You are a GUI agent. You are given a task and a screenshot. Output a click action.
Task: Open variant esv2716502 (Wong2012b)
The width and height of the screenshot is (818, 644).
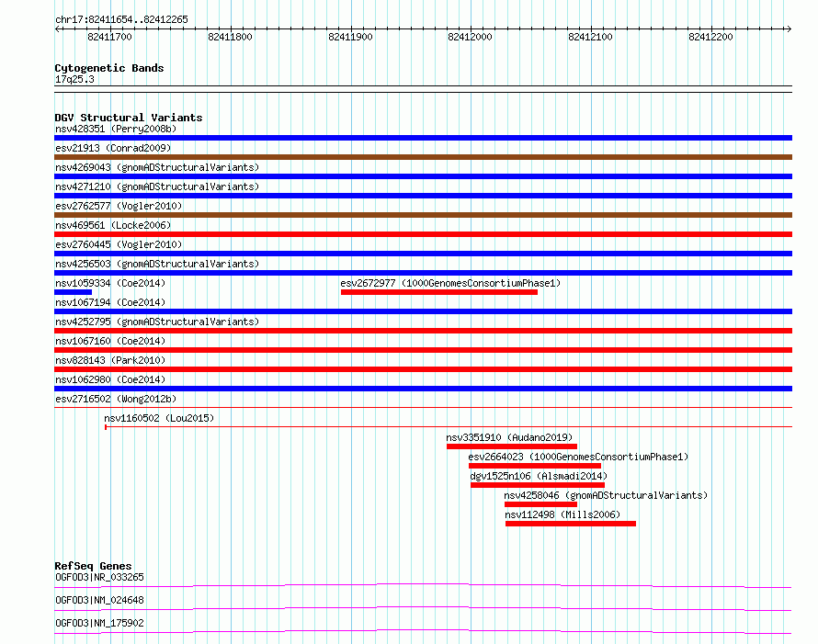coord(116,399)
